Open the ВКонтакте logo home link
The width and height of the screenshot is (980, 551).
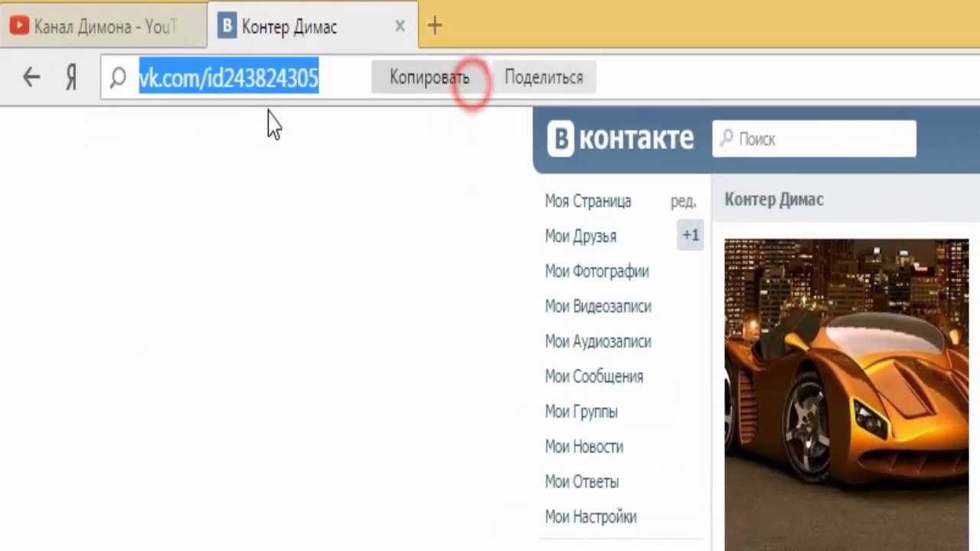click(x=621, y=139)
